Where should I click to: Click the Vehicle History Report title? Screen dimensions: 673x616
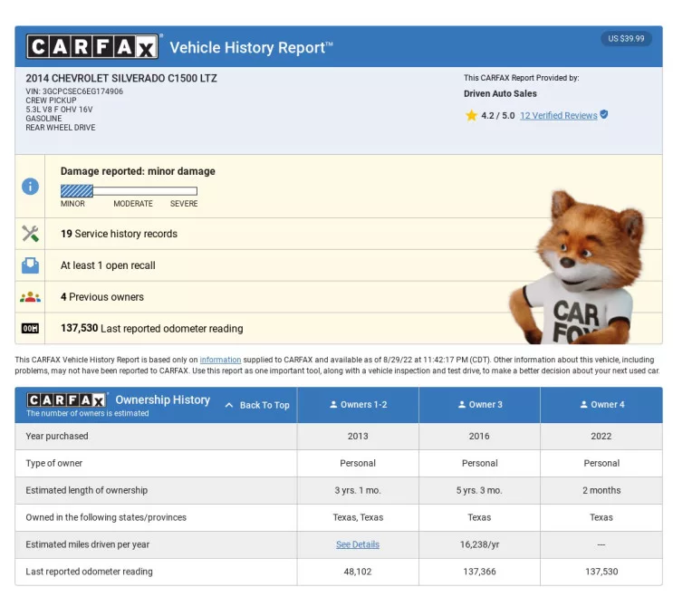pos(252,47)
